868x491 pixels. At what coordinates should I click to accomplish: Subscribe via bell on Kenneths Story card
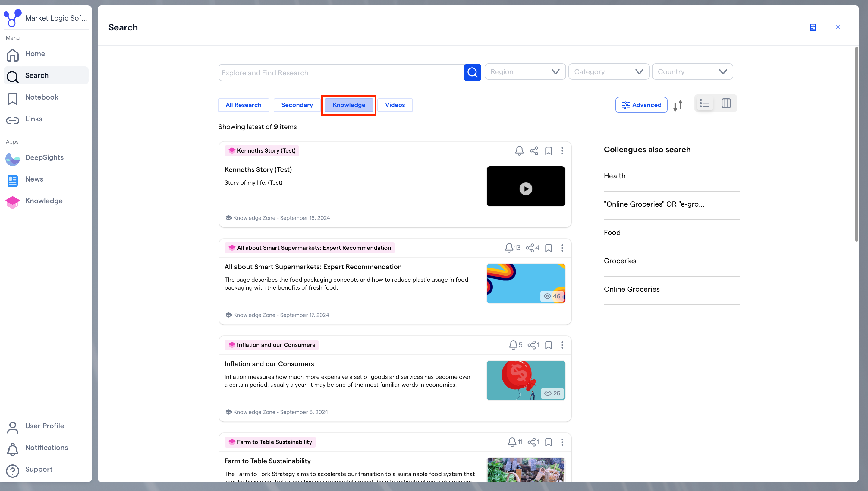[519, 151]
